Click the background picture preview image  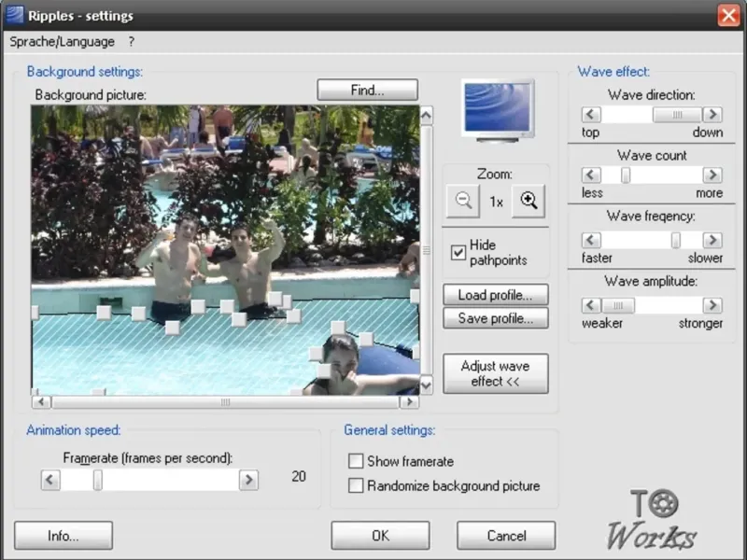click(225, 250)
